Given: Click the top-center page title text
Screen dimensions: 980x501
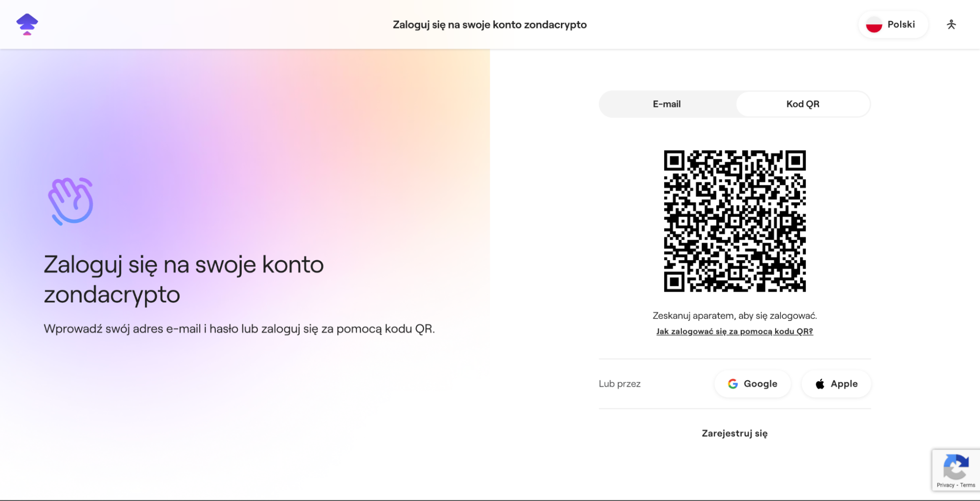Looking at the screenshot, I should (490, 24).
